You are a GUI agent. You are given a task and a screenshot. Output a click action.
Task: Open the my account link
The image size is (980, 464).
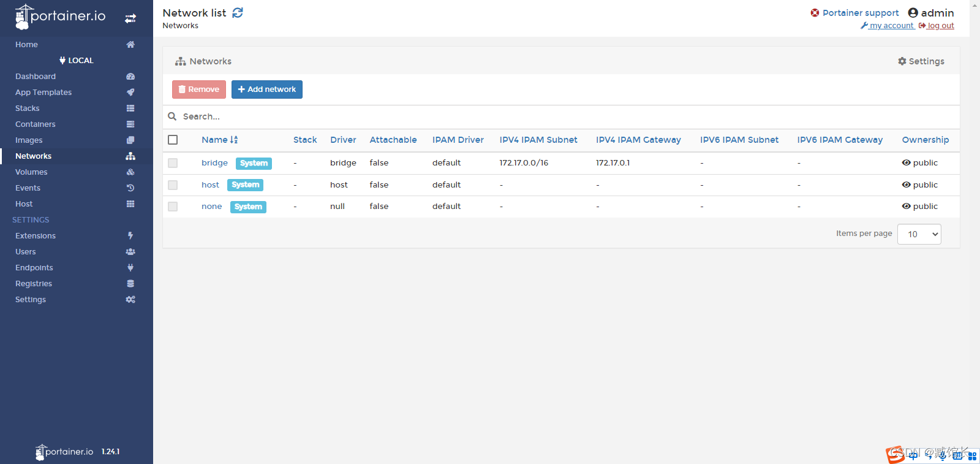[887, 26]
